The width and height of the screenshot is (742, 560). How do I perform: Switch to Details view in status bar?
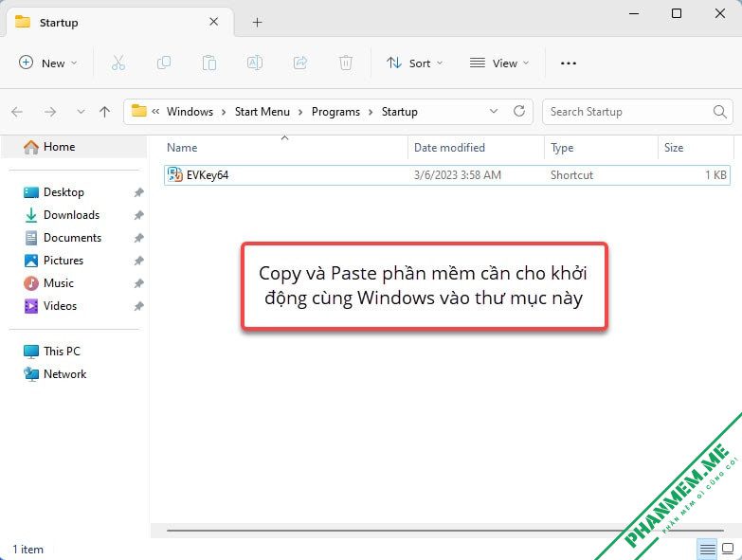click(708, 550)
